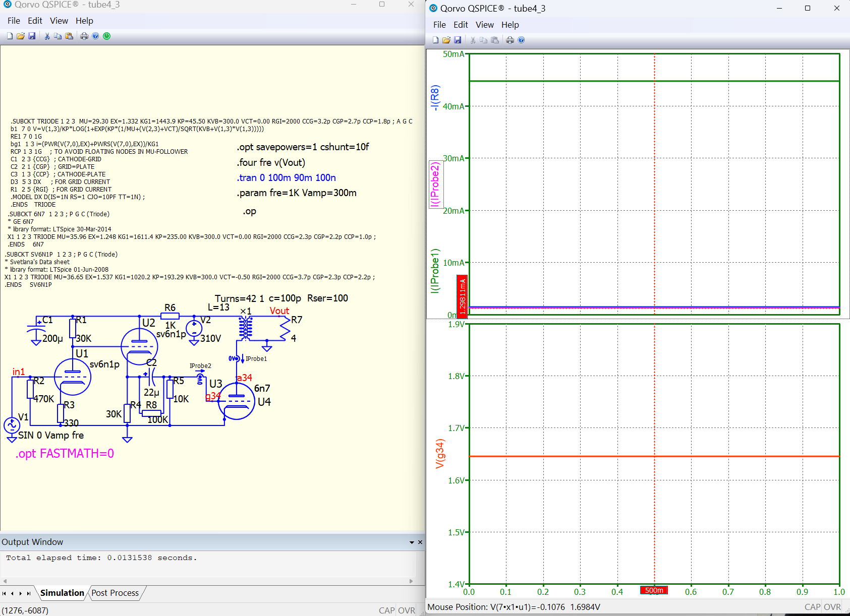Click Paste icon in schematic window toolbar
Image resolution: width=850 pixels, height=616 pixels.
pos(69,36)
